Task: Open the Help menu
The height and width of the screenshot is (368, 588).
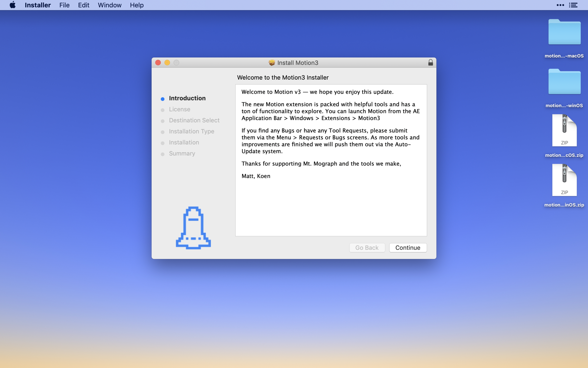Action: (137, 5)
